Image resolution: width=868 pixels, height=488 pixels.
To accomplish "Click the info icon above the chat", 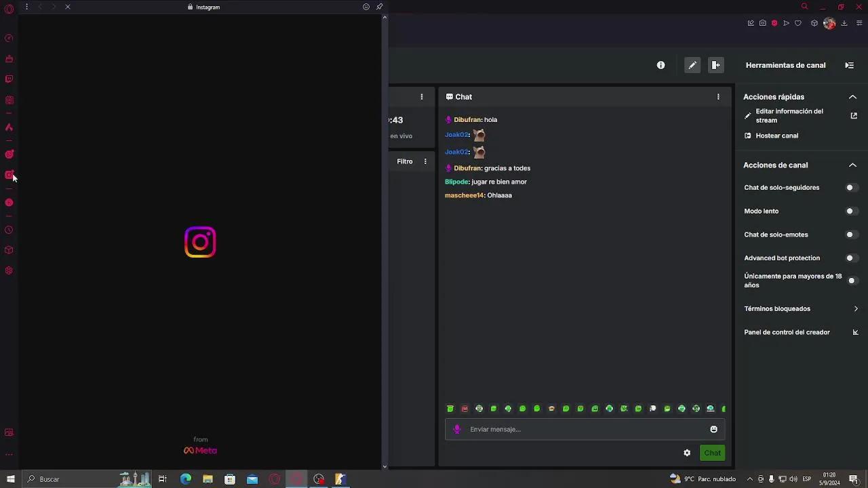I will [x=660, y=65].
